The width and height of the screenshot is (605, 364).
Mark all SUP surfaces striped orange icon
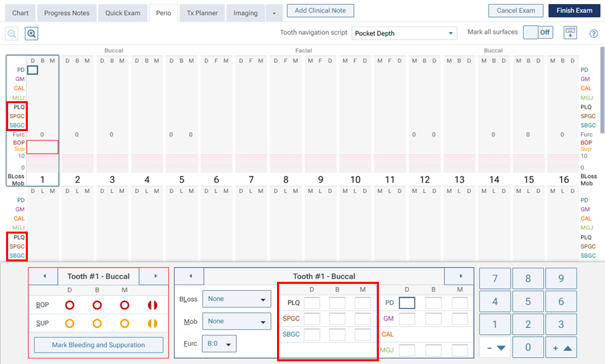152,323
